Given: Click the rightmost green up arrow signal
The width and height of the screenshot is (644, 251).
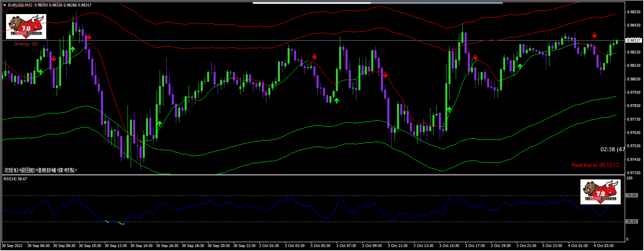Looking at the screenshot, I should pos(520,66).
